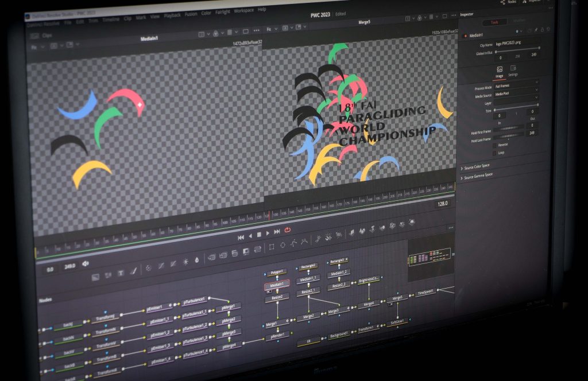Select the pTurbulence1 node
The image size is (588, 381).
pos(194,301)
